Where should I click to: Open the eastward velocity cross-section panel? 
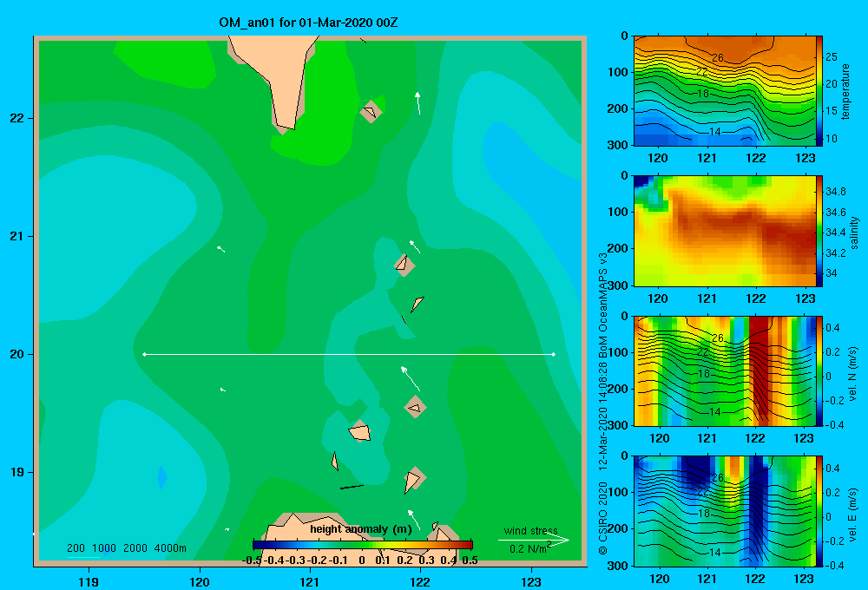point(725,511)
